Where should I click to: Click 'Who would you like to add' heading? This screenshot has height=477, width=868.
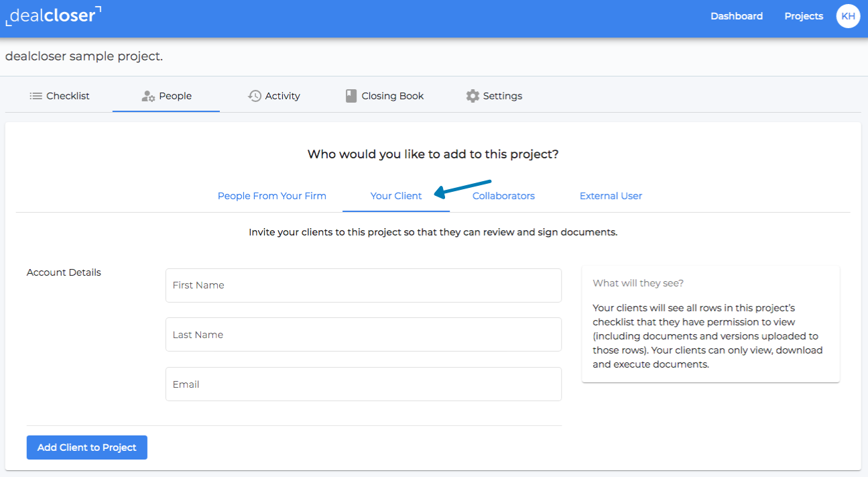point(433,154)
